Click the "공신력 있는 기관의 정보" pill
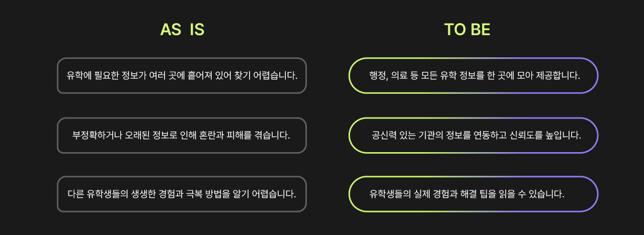The image size is (644, 235). pos(473,135)
